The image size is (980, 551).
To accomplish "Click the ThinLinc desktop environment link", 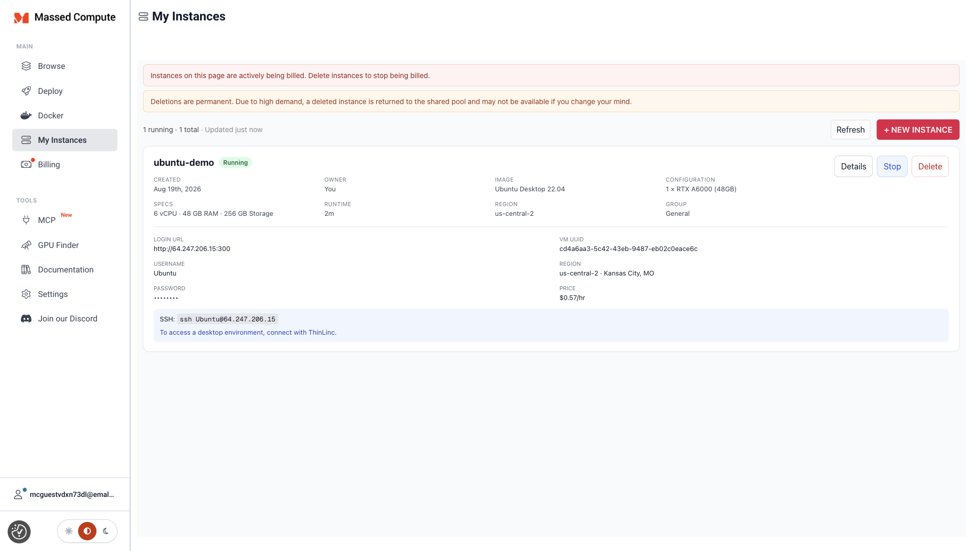I will coord(248,332).
